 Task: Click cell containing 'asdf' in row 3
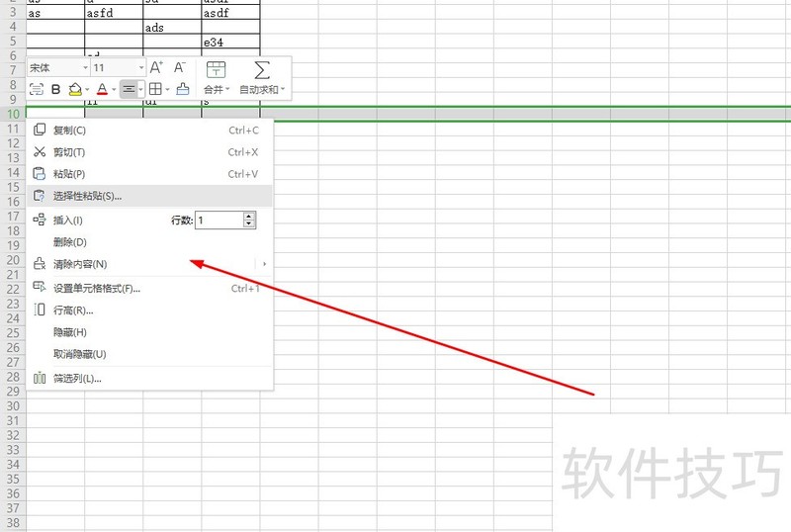click(x=230, y=13)
